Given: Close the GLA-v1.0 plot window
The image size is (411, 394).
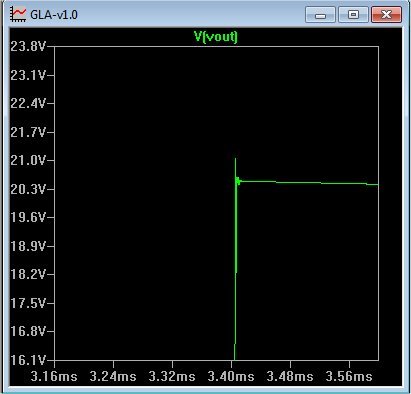Looking at the screenshot, I should (386, 15).
